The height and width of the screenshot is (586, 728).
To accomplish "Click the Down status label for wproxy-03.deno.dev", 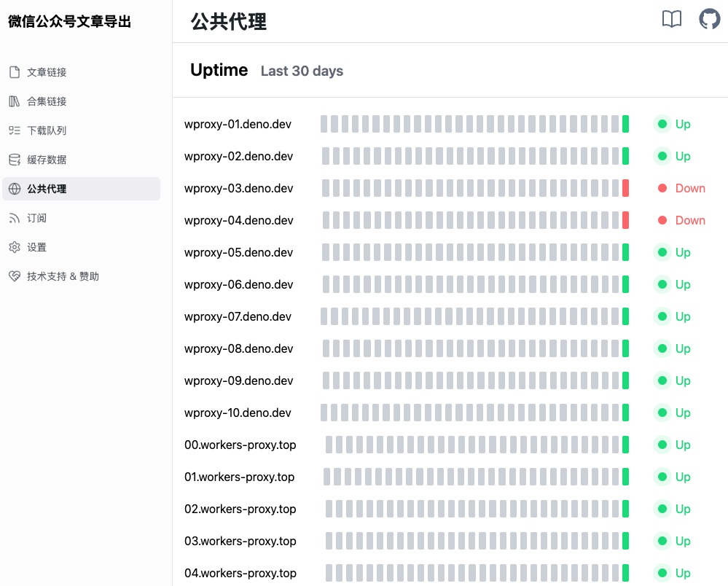I will click(x=690, y=188).
